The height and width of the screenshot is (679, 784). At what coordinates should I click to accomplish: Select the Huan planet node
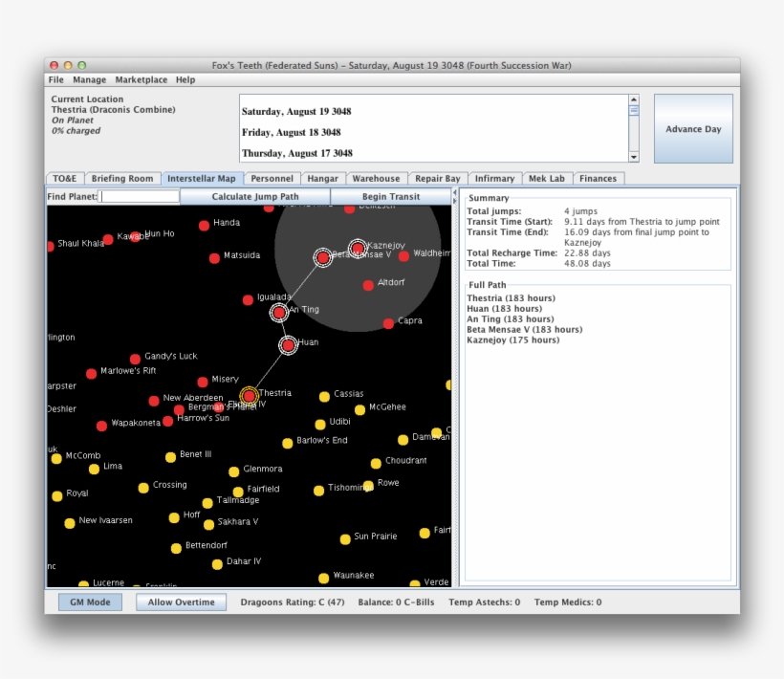pyautogui.click(x=288, y=345)
